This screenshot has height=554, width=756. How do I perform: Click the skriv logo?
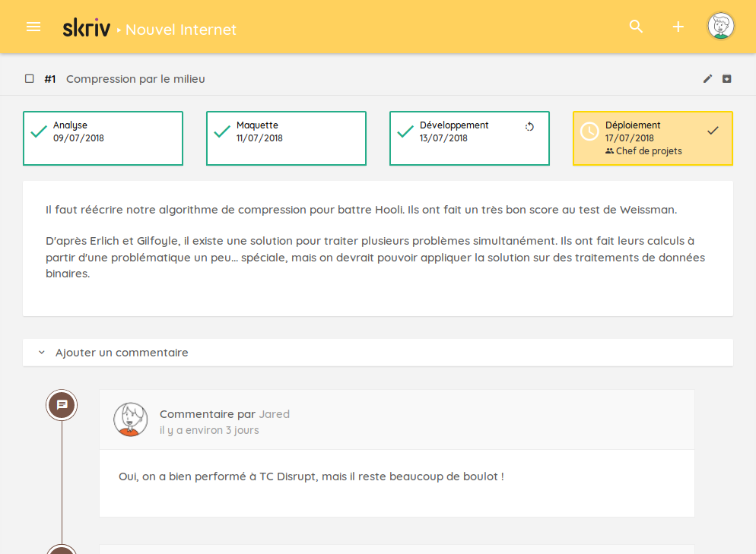(x=86, y=28)
